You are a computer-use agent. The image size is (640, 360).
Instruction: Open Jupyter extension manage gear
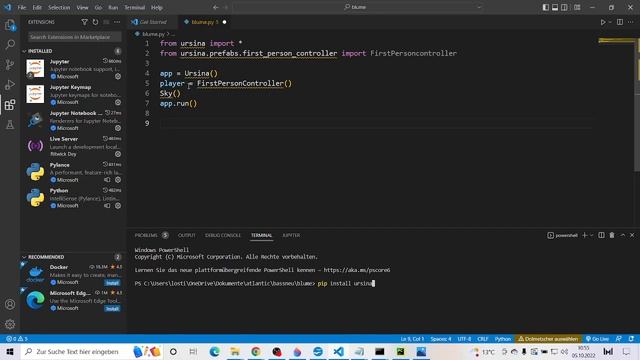pyautogui.click(x=118, y=76)
